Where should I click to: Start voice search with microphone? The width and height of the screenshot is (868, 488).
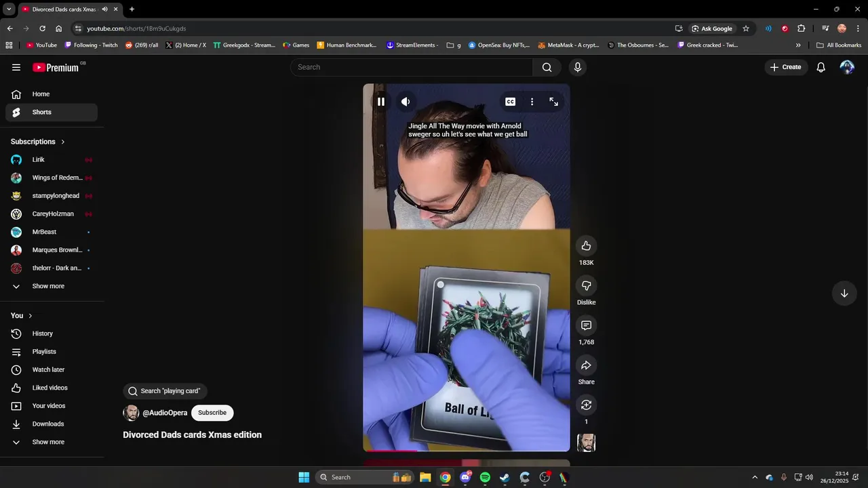click(578, 67)
